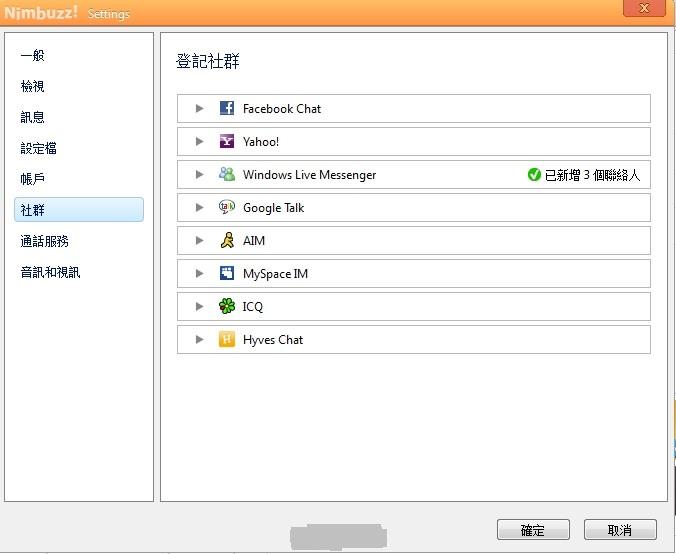Viewport: 676px width, 554px height.
Task: Open the 訊息 settings section
Action: [x=32, y=117]
